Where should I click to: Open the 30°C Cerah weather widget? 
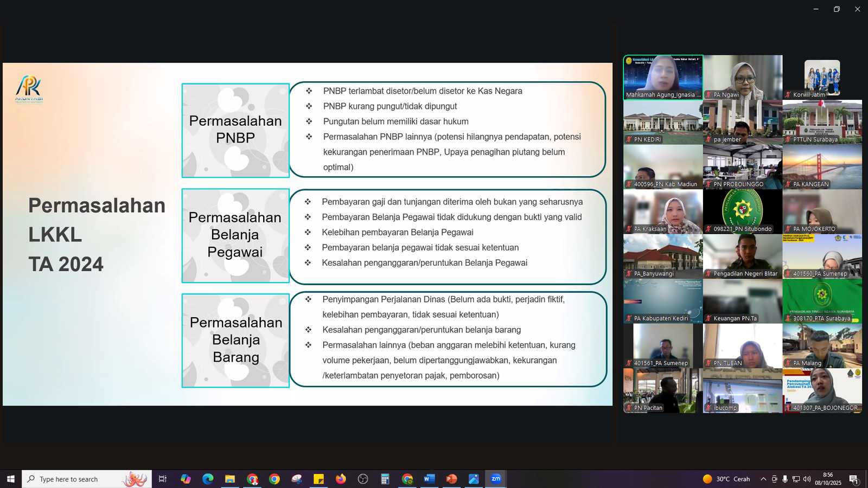tap(726, 479)
